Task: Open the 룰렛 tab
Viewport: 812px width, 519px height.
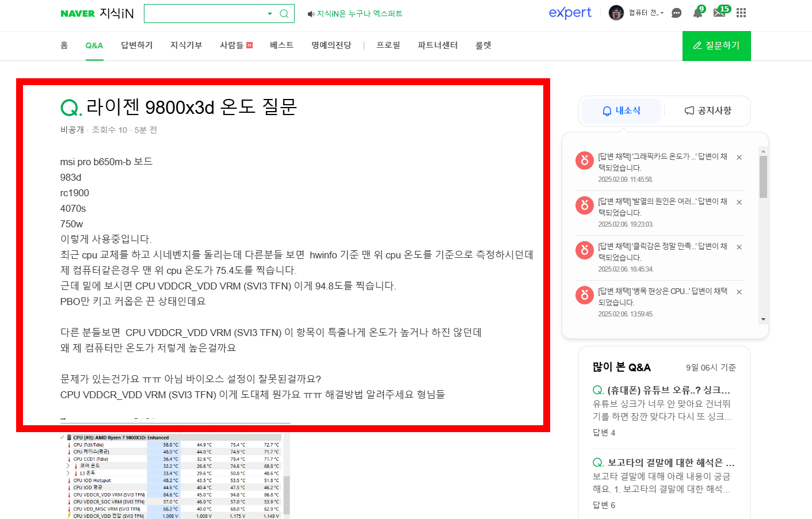Action: (x=483, y=45)
